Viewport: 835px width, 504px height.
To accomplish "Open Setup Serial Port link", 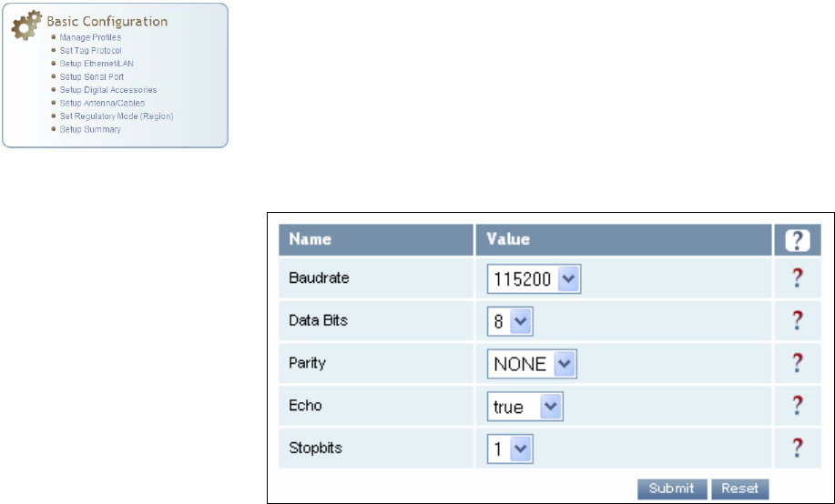I will [91, 77].
